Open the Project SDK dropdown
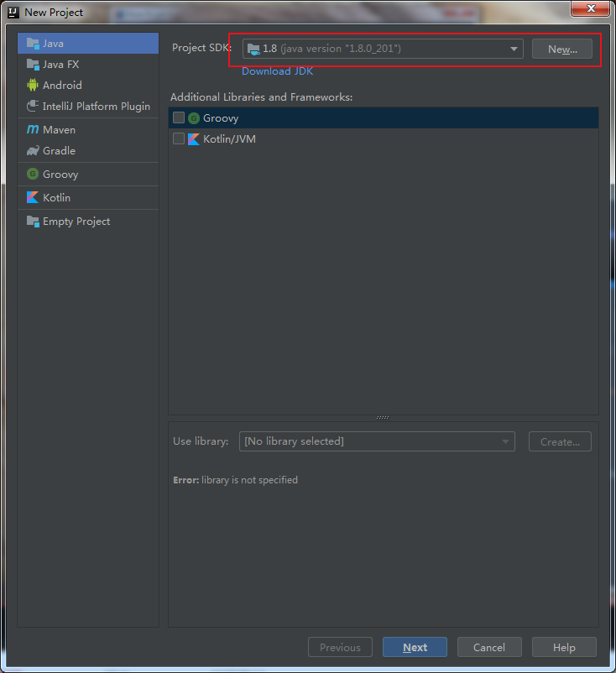Screen dimensions: 616x673 (383, 49)
